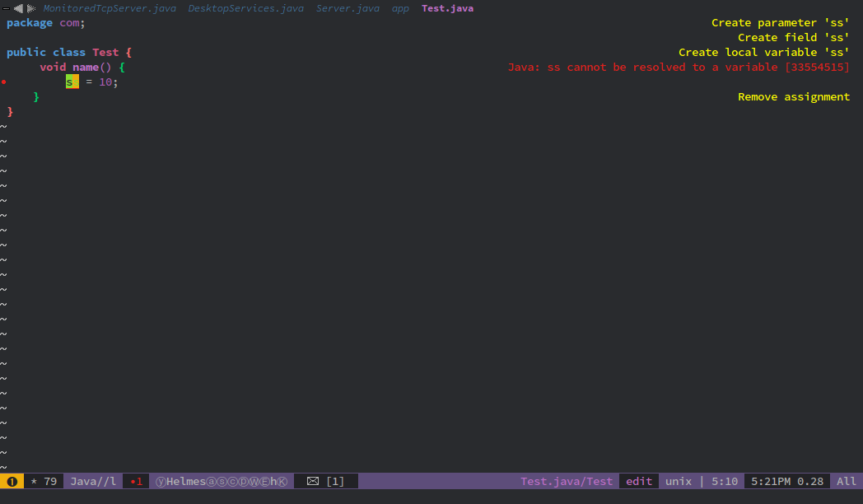Click the cursor position 5:10 field
Image resolution: width=863 pixels, height=504 pixels.
tap(724, 481)
